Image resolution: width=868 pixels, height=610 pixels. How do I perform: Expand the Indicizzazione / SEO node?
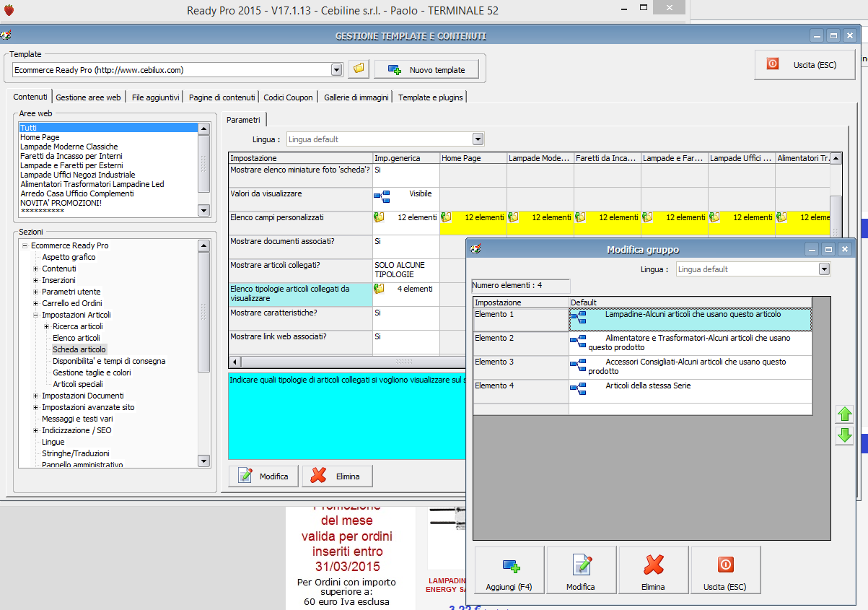coord(36,430)
